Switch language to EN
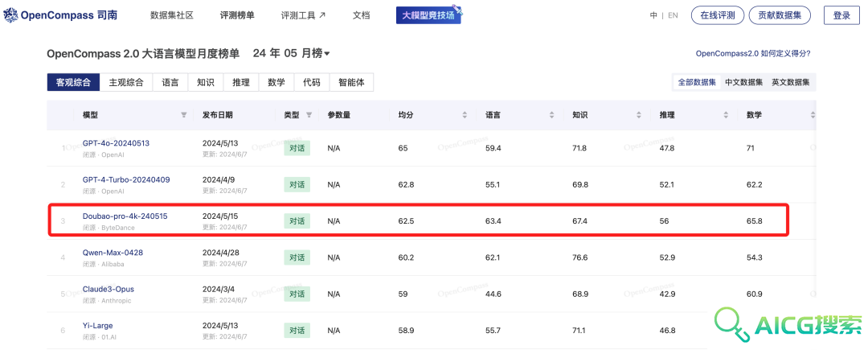868x350 pixels. click(x=673, y=15)
